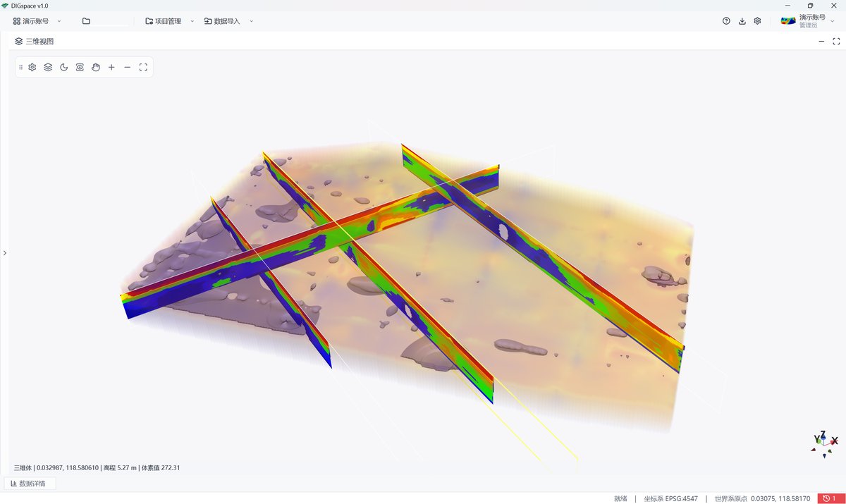Open the 数据导入 menu

[x=222, y=21]
